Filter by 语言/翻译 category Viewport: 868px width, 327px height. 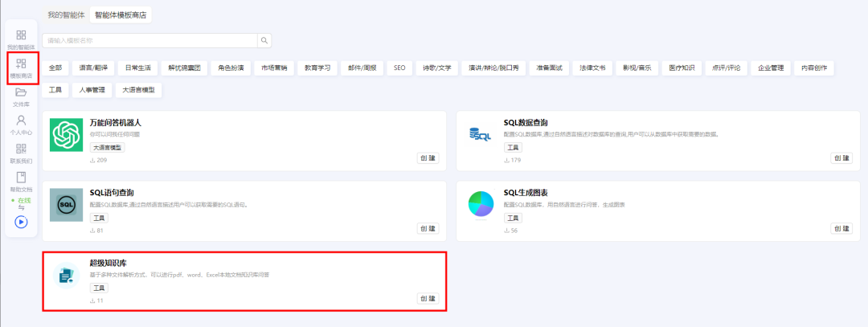coord(93,68)
